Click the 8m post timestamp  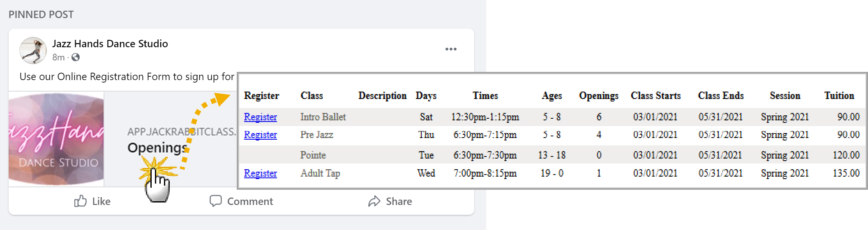pyautogui.click(x=58, y=57)
